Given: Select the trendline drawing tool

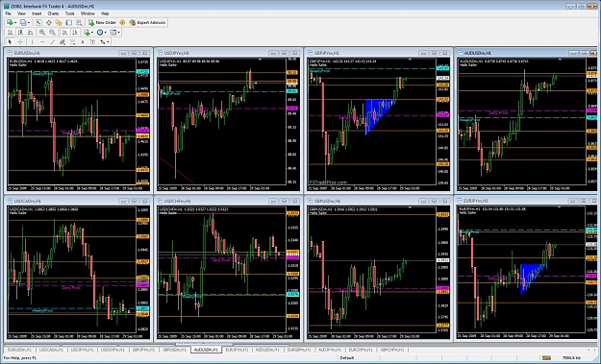Looking at the screenshot, I should point(52,42).
